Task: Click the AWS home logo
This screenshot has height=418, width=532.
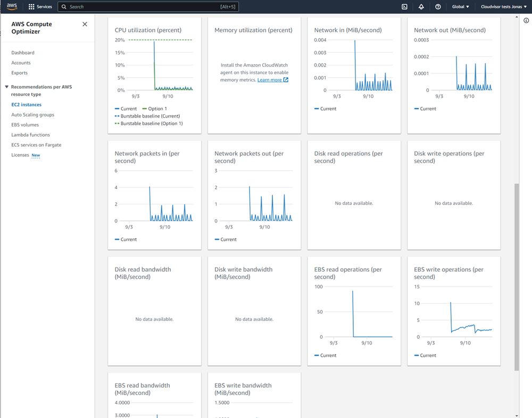Action: click(x=11, y=6)
